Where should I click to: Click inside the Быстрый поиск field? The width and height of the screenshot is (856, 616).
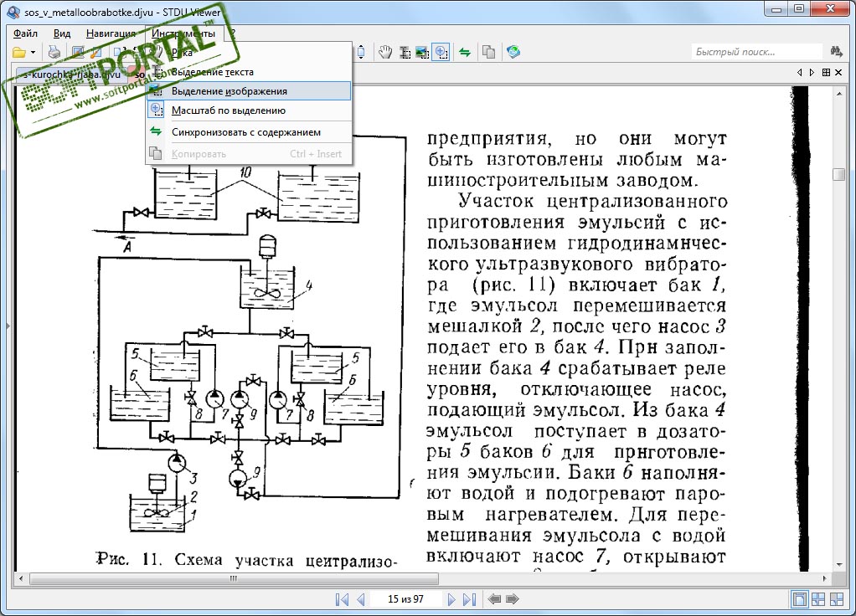757,53
